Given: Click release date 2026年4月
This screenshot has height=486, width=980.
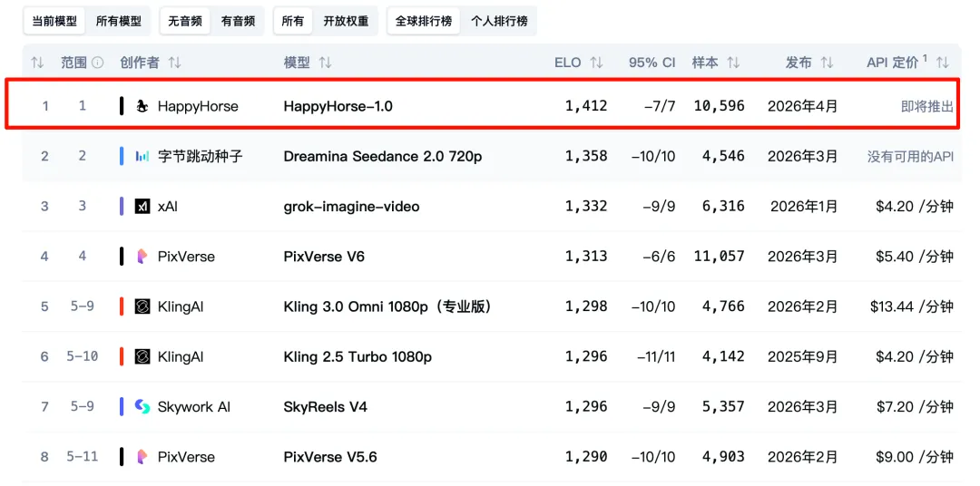Looking at the screenshot, I should 802,106.
